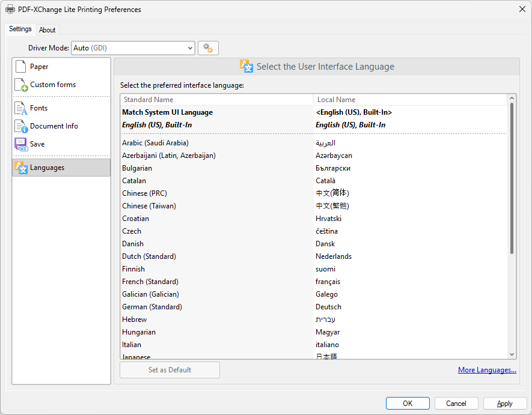Select the Custom forms icon
This screenshot has width=532, height=415.
(x=21, y=85)
